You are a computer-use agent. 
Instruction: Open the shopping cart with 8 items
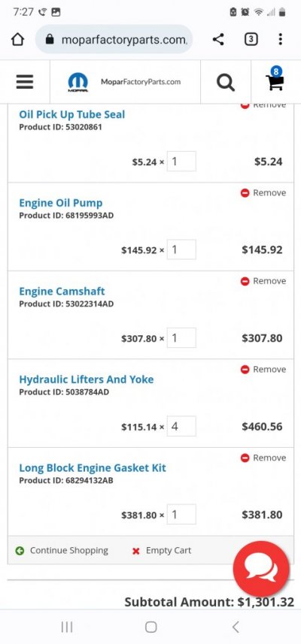pyautogui.click(x=275, y=80)
